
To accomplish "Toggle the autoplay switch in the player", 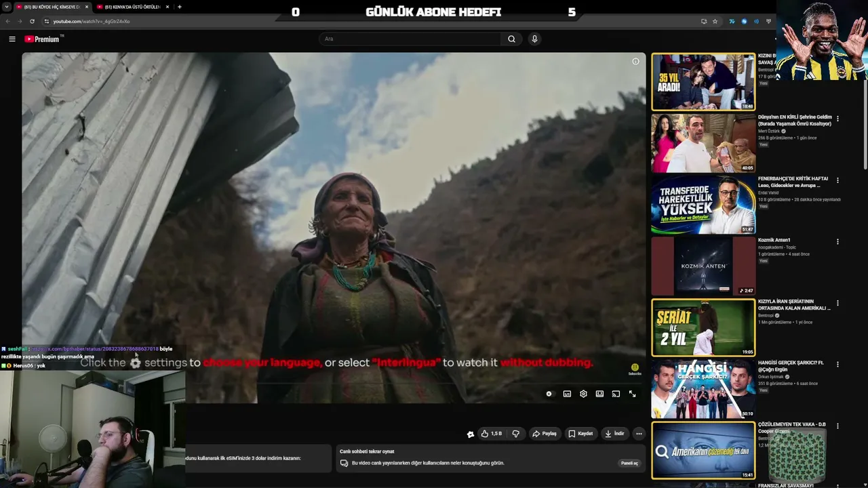I will 549,394.
